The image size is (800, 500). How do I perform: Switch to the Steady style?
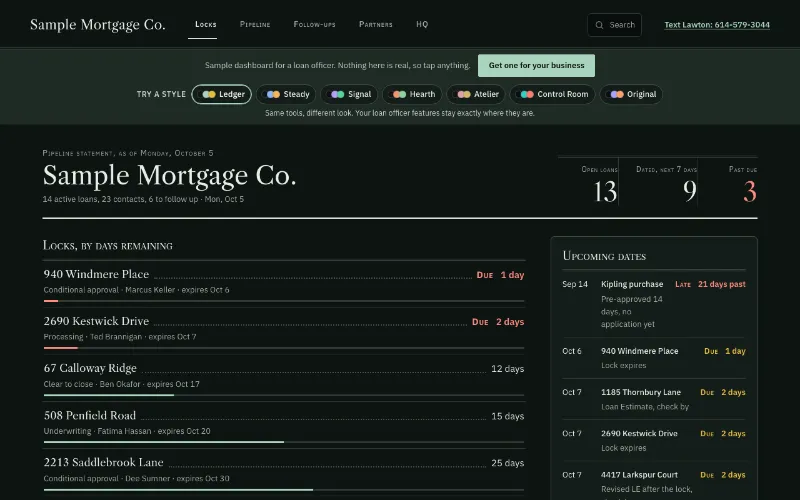286,94
